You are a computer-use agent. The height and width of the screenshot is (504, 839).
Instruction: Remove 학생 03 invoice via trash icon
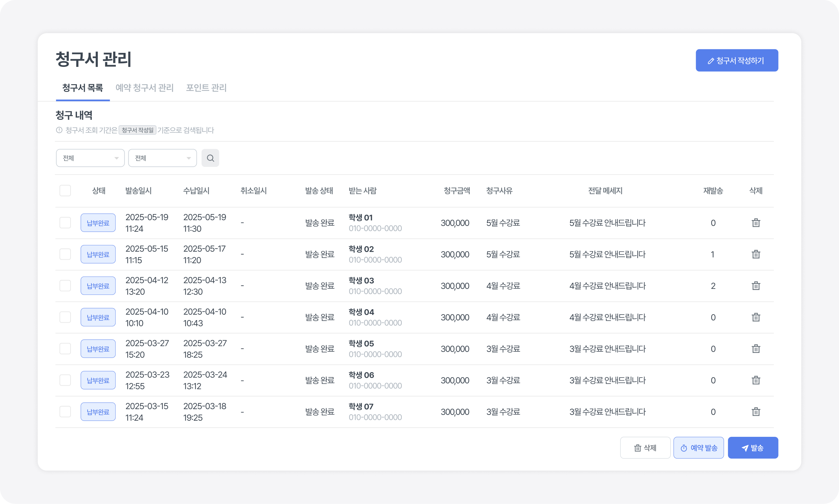756,286
